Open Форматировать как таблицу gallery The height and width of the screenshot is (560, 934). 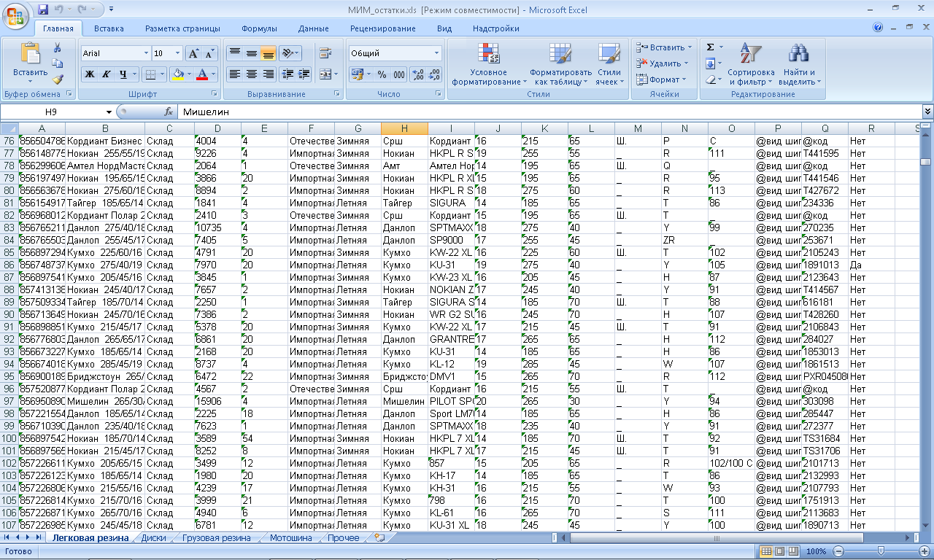(560, 64)
